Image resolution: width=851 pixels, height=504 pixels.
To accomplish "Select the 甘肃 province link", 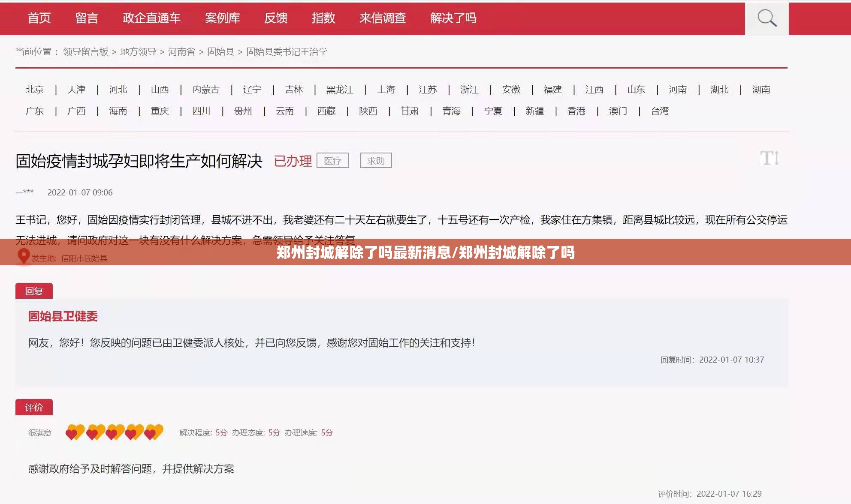I will (x=410, y=111).
